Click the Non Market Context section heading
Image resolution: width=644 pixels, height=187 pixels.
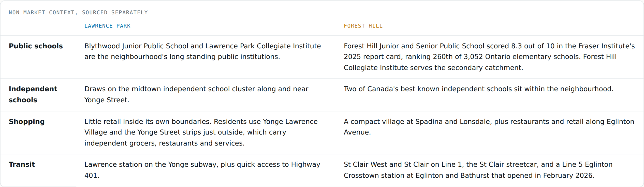coord(78,12)
